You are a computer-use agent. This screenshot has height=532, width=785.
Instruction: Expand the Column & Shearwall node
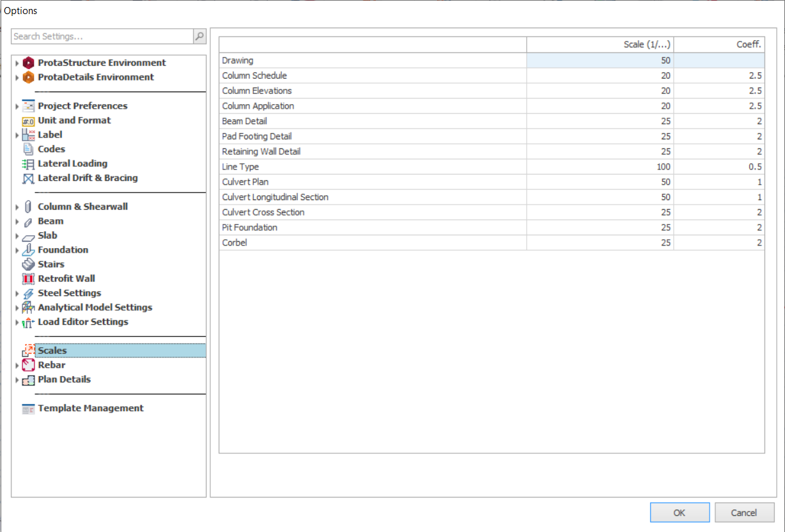[17, 207]
